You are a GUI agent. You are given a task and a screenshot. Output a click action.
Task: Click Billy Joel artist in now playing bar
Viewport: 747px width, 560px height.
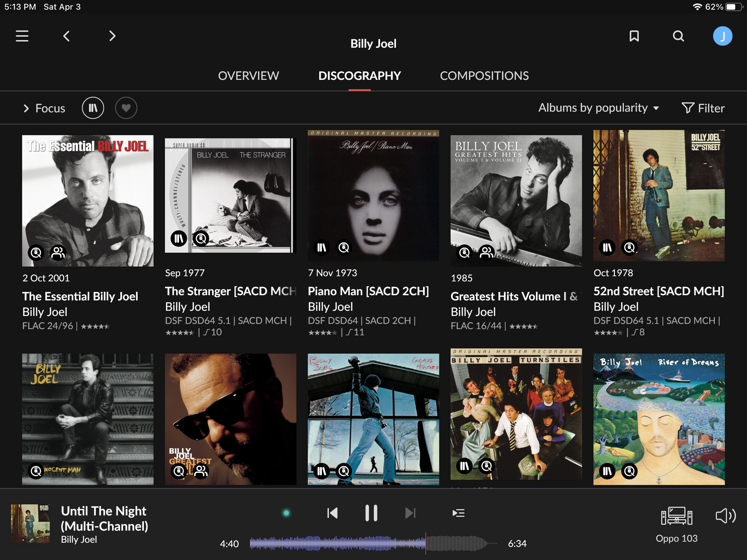pyautogui.click(x=79, y=540)
